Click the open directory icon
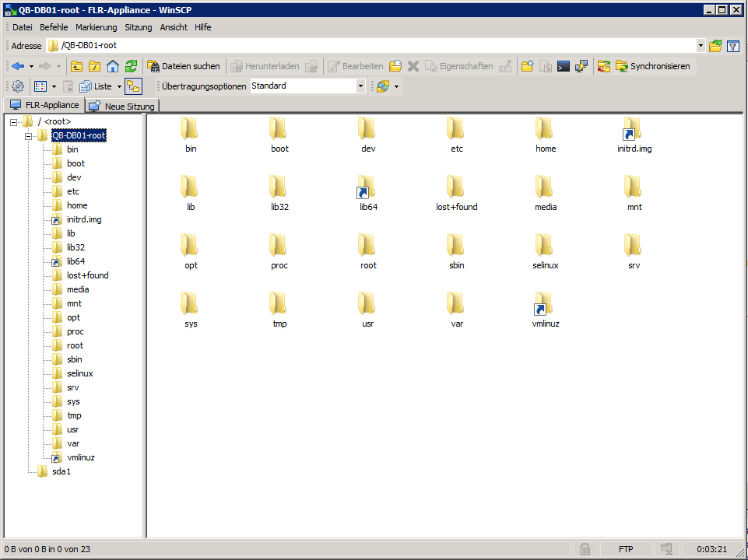Viewport: 748px width, 560px height. tap(715, 46)
